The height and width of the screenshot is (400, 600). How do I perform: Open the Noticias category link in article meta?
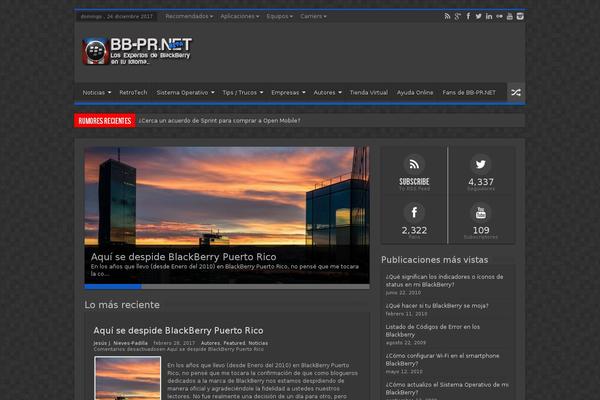coord(258,343)
